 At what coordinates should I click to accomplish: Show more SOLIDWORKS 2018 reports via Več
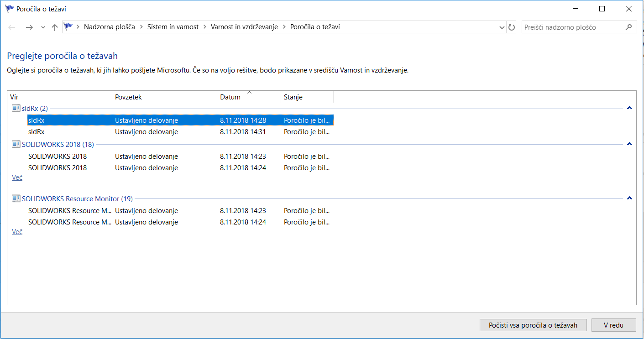(x=17, y=177)
